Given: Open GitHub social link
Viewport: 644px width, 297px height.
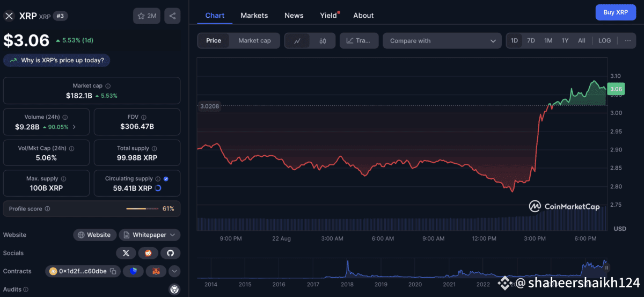Looking at the screenshot, I should click(x=170, y=253).
